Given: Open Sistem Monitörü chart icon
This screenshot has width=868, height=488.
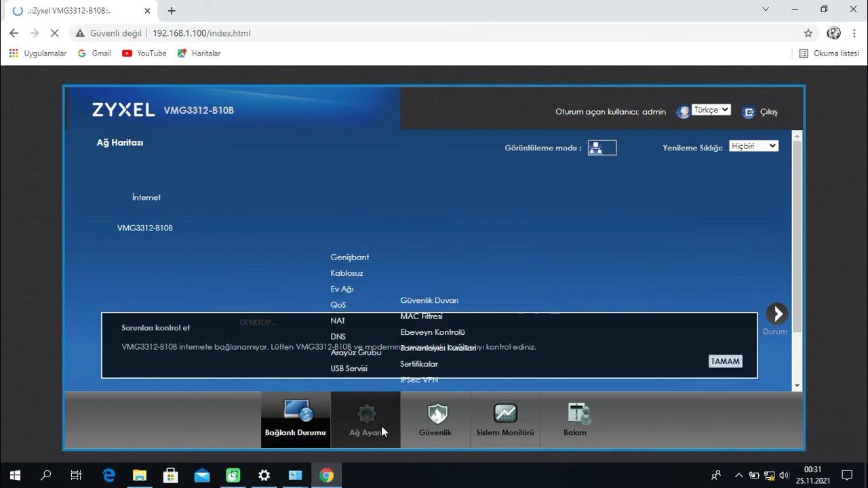Looking at the screenshot, I should (x=505, y=413).
